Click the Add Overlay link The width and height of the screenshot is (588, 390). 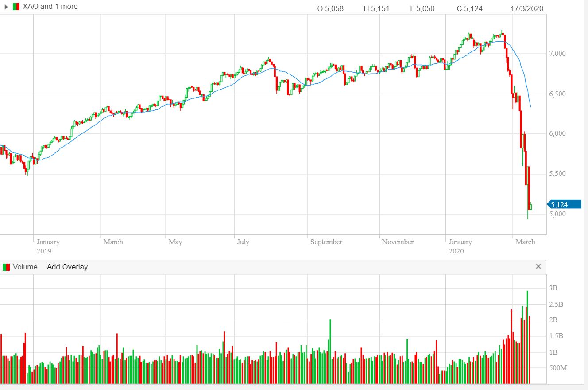[67, 267]
